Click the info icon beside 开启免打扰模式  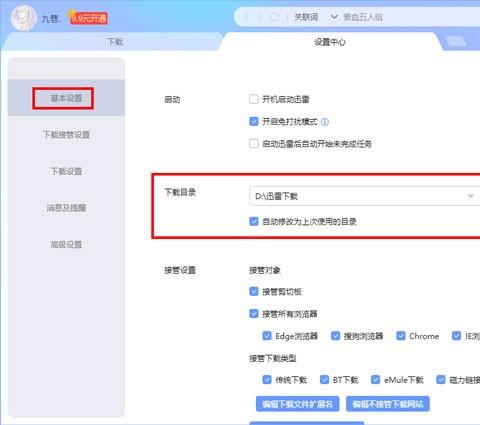(x=325, y=122)
